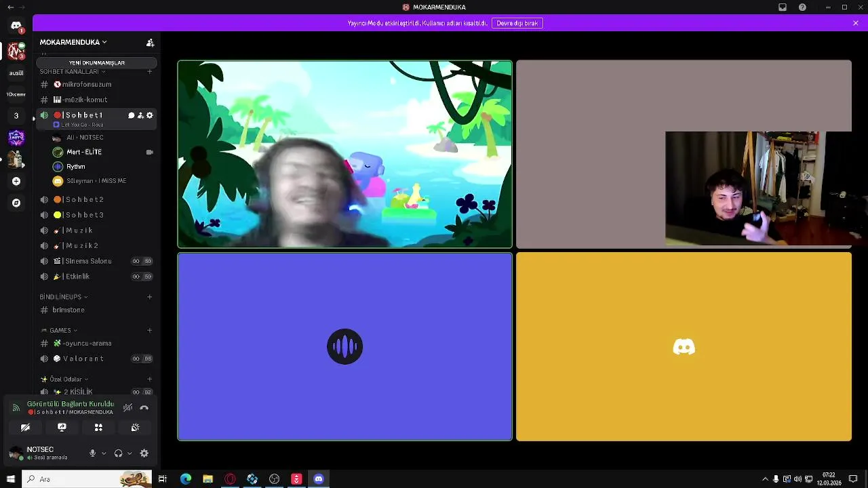Select Rythm bot in voice list
Viewport: 868px width, 488px height.
103,167
